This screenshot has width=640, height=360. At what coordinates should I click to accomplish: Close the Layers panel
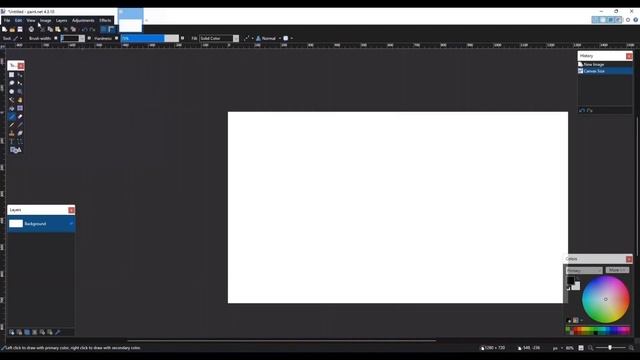[x=71, y=210]
